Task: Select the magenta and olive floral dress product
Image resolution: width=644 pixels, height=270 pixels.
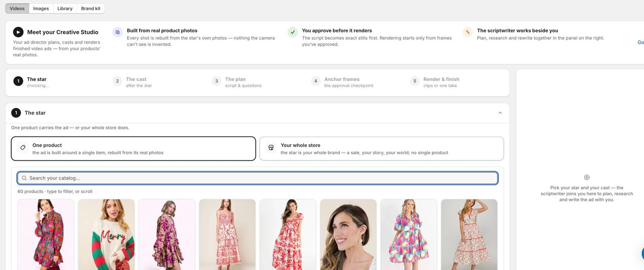Action: (x=167, y=235)
